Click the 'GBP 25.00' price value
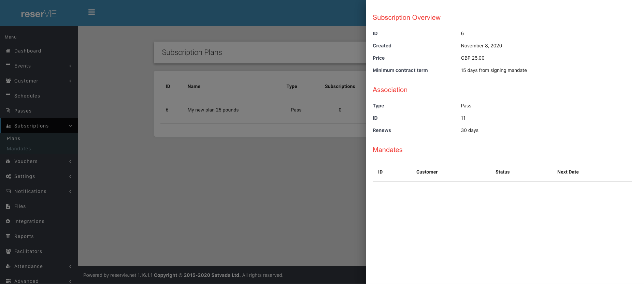Image resolution: width=644 pixels, height=284 pixels. click(x=473, y=58)
